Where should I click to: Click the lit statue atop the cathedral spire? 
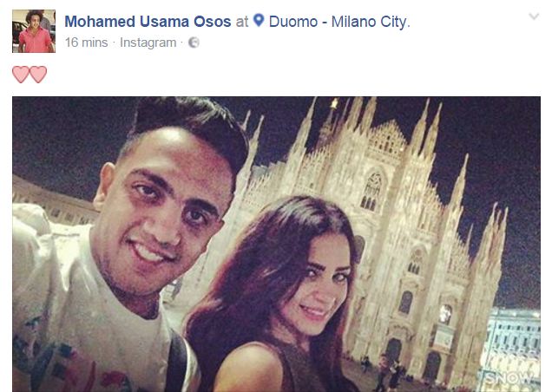334,103
